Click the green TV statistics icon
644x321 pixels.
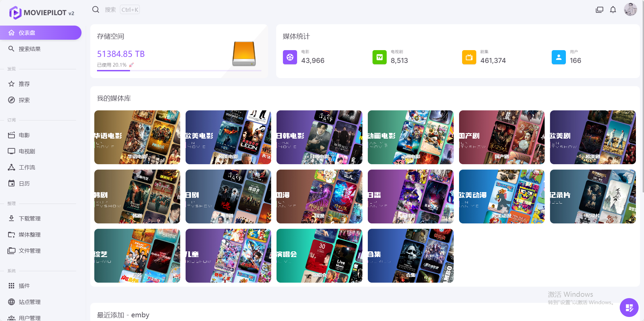coord(380,57)
